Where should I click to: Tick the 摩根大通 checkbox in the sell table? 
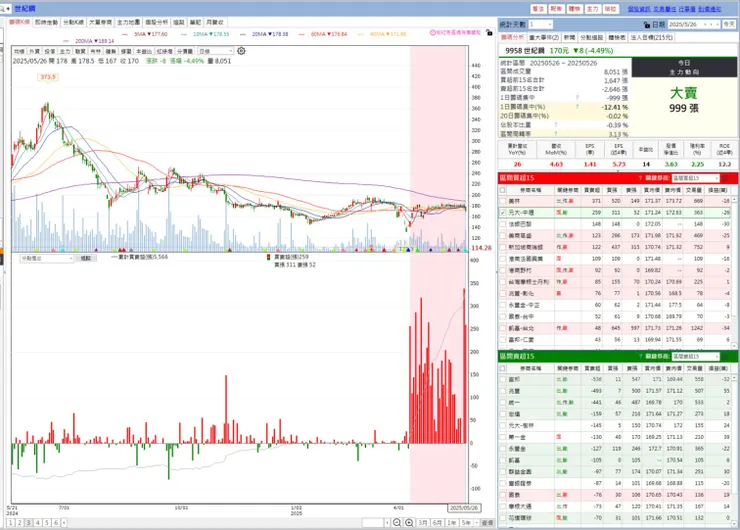[x=503, y=506]
